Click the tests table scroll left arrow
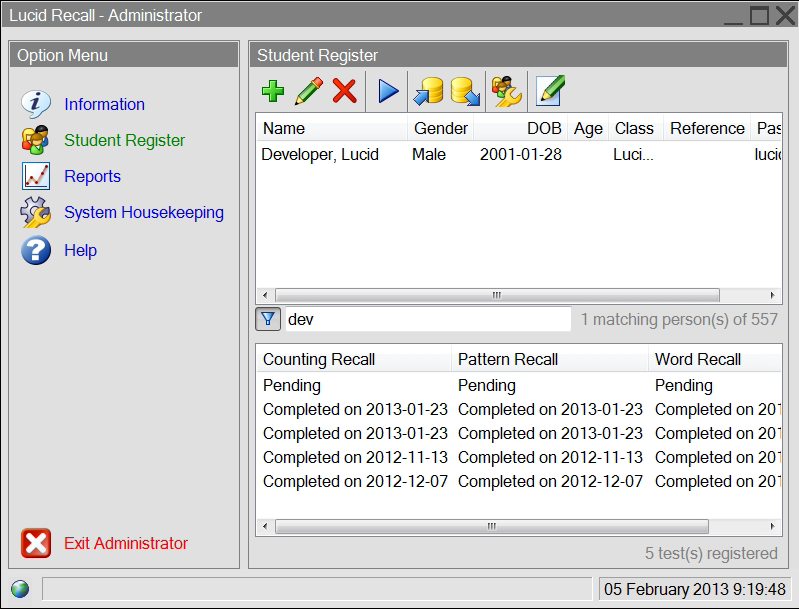 (265, 526)
